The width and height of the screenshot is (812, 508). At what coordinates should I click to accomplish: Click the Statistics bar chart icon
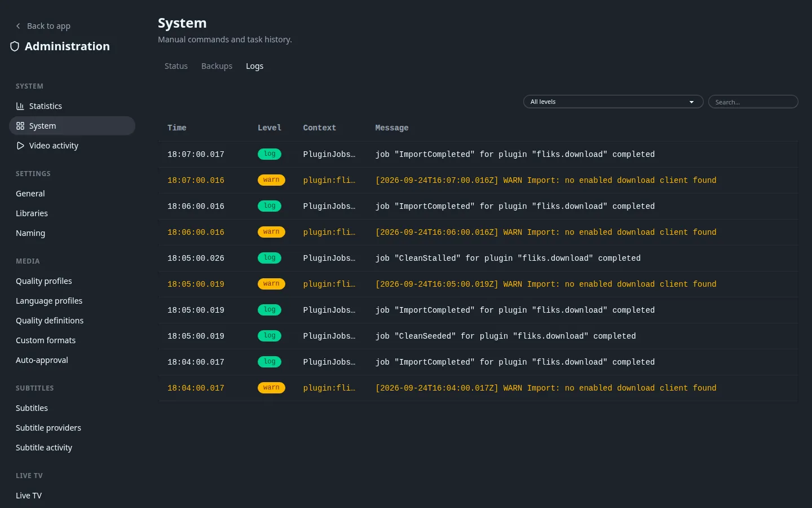pyautogui.click(x=20, y=106)
